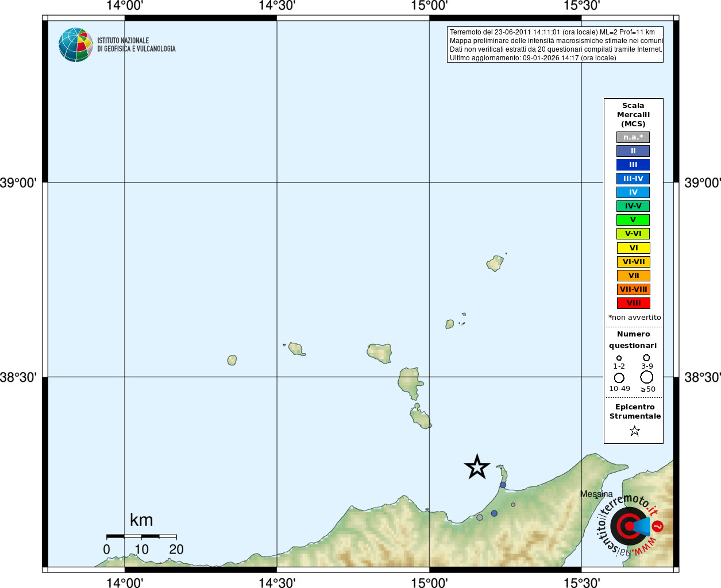
Task: Select the VIII red intensity swatch
Action: (633, 303)
